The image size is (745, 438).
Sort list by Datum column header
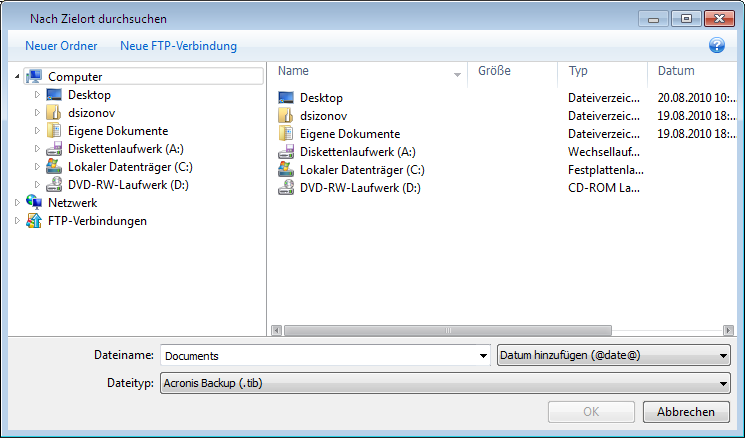point(692,71)
